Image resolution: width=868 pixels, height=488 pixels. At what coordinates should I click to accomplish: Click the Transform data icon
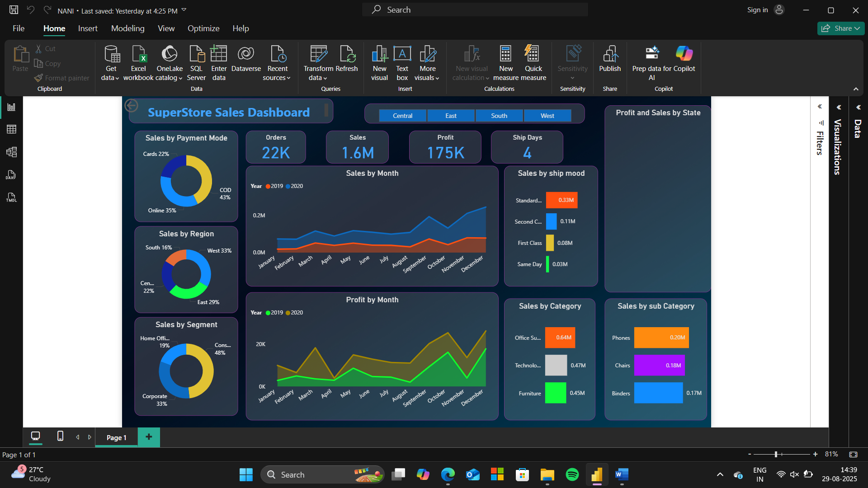(318, 54)
